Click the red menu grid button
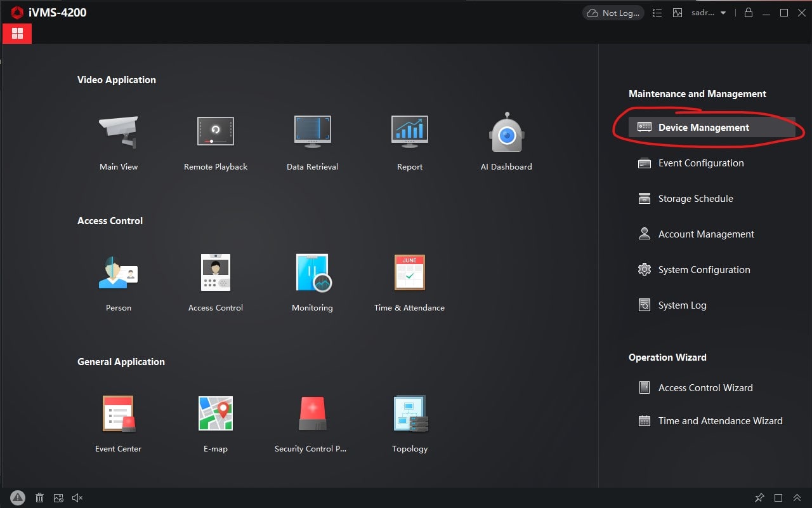 [17, 34]
